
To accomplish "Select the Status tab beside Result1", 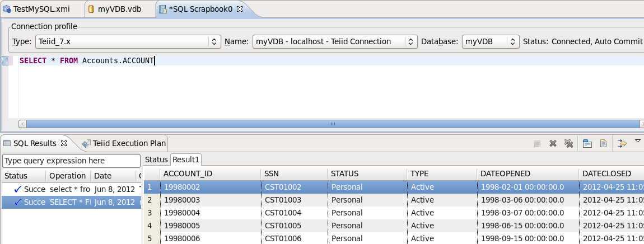I will [156, 159].
